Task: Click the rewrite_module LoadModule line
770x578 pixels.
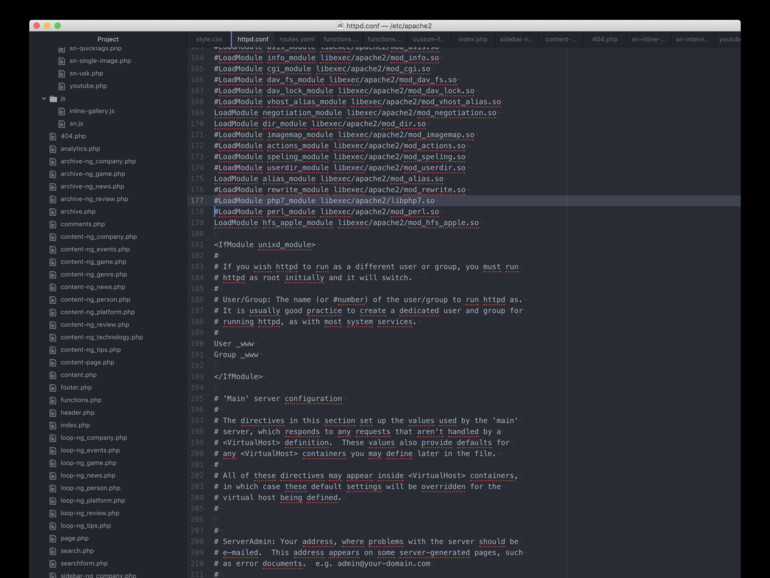Action: (x=339, y=190)
